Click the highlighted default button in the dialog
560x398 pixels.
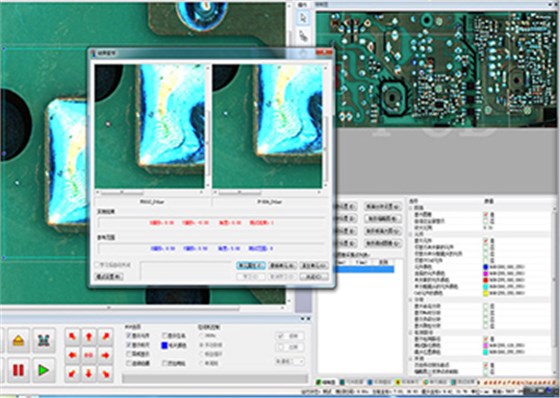pyautogui.click(x=251, y=265)
